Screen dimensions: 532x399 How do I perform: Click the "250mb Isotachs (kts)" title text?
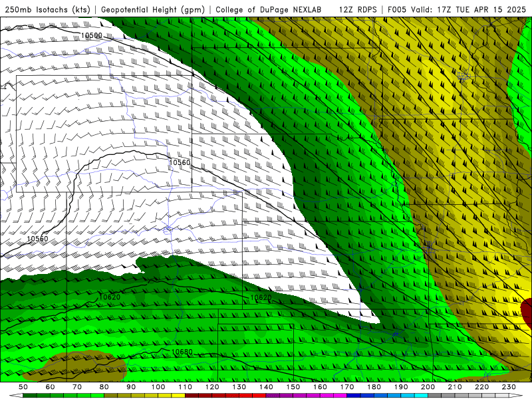[x=47, y=9]
